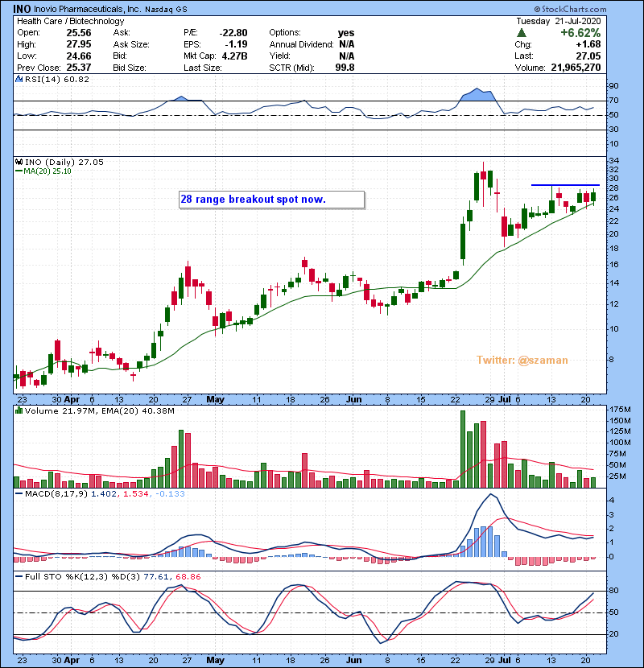Click the +6.62% percent change
The width and height of the screenshot is (644, 668).
pos(580,33)
